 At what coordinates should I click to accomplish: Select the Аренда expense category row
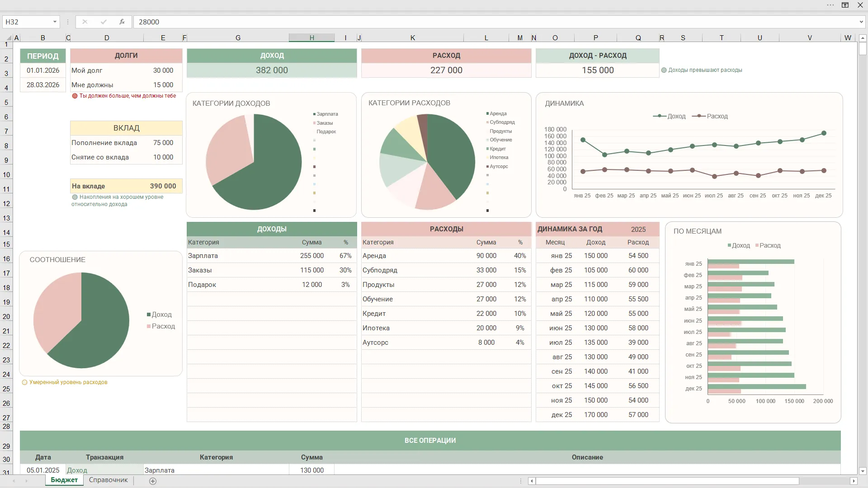tap(446, 256)
